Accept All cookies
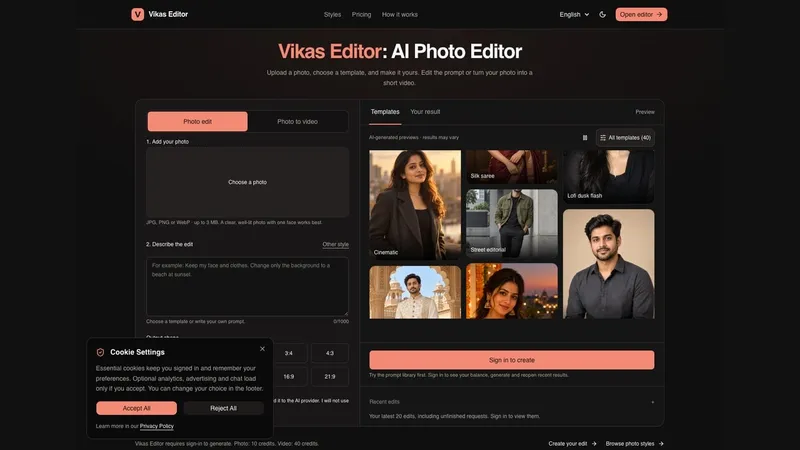The width and height of the screenshot is (800, 450). pos(136,408)
